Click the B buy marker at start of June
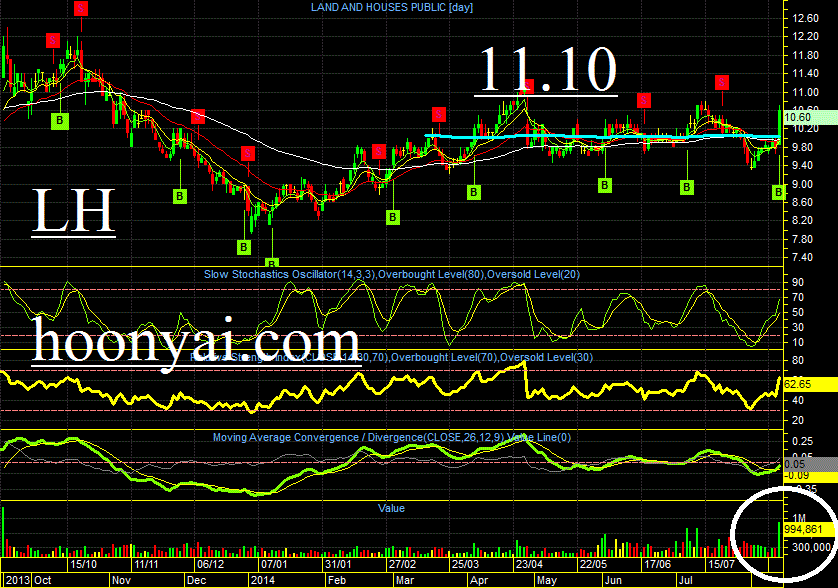Viewport: 838px width, 588px height. click(x=604, y=185)
